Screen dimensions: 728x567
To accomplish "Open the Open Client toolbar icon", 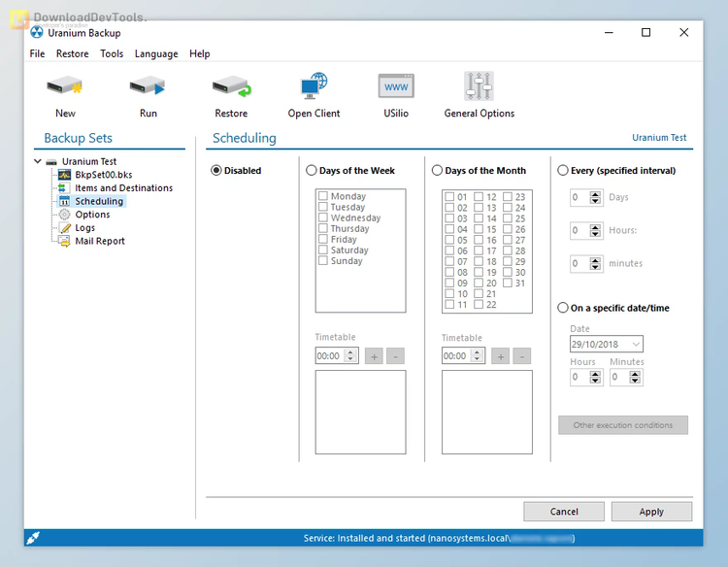I will tap(314, 85).
